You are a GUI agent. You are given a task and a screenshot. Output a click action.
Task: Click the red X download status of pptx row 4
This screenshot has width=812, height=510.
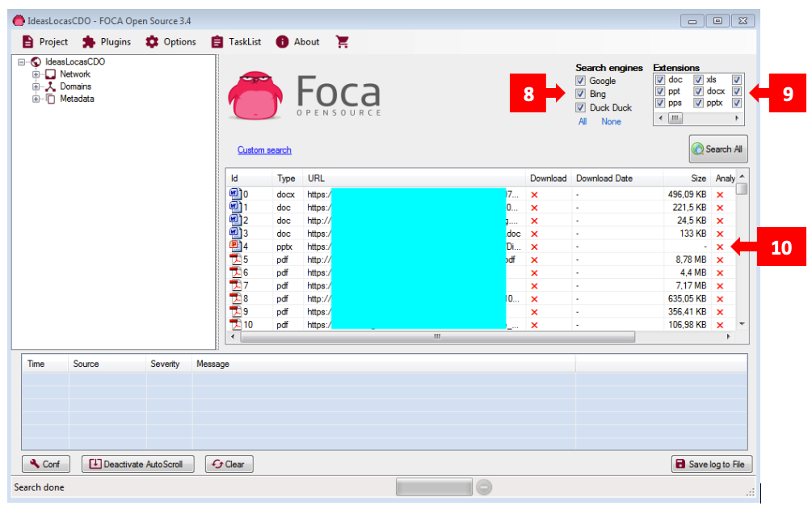click(x=534, y=247)
